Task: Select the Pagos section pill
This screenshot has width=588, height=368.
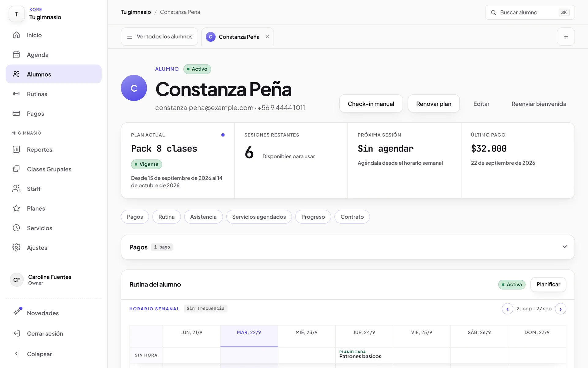Action: tap(135, 217)
